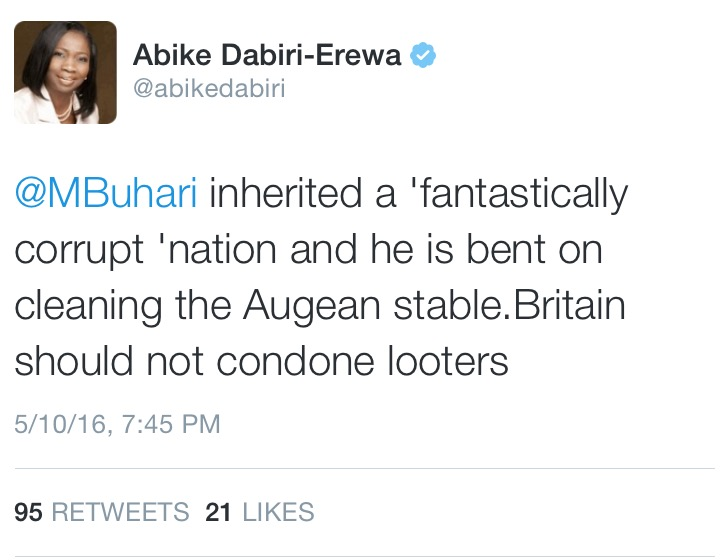Click the 5/10/16 date in timestamp
727x560 pixels.
pyautogui.click(x=61, y=424)
